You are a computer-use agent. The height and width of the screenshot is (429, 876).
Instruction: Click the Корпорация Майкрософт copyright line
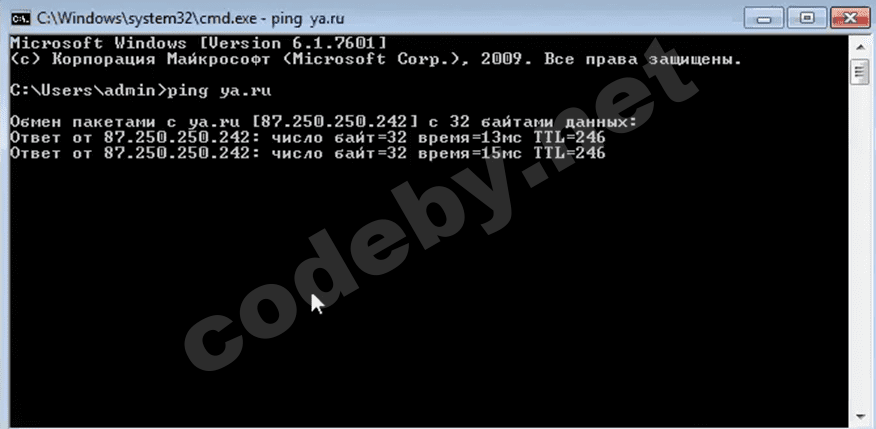376,59
